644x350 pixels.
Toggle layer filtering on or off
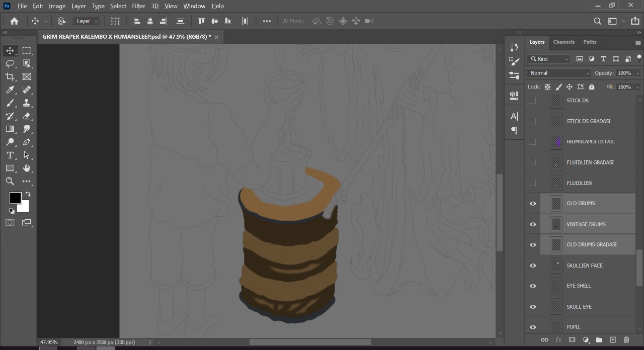(639, 57)
